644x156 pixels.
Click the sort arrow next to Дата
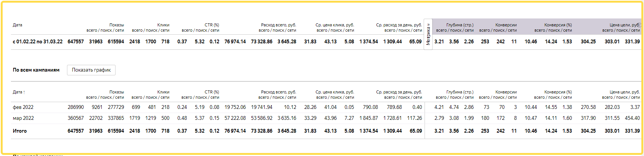click(x=24, y=92)
